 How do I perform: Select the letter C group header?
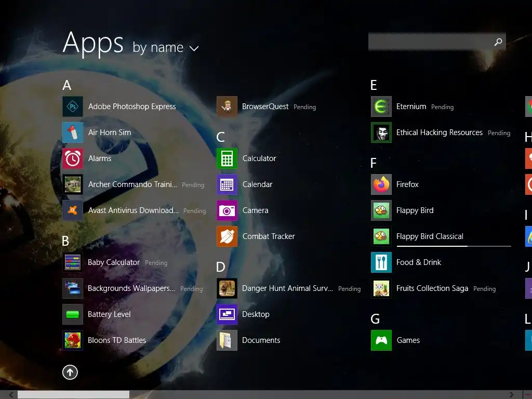220,137
